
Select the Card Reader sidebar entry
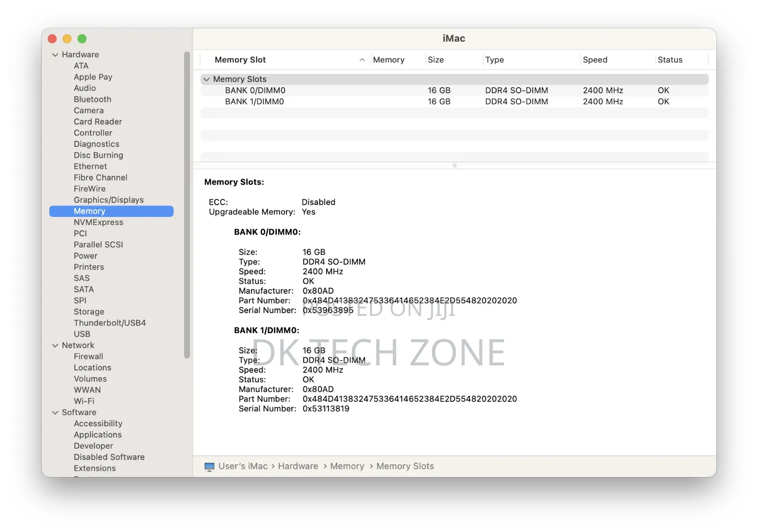98,122
